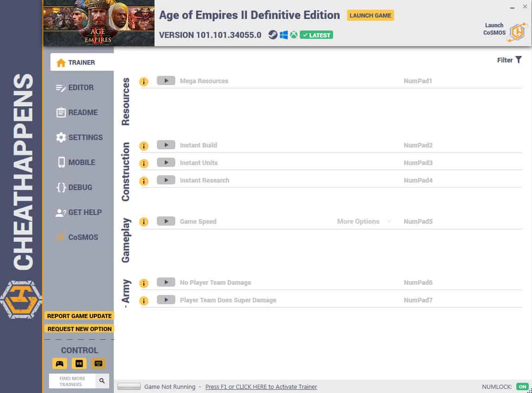Toggle Game Speed cheat
The height and width of the screenshot is (393, 532).
coord(166,221)
